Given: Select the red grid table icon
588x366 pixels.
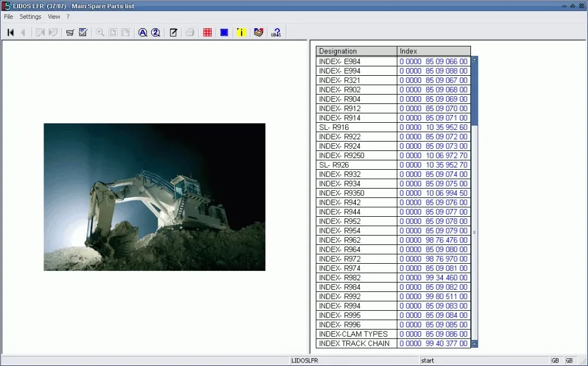Looking at the screenshot, I should 207,32.
